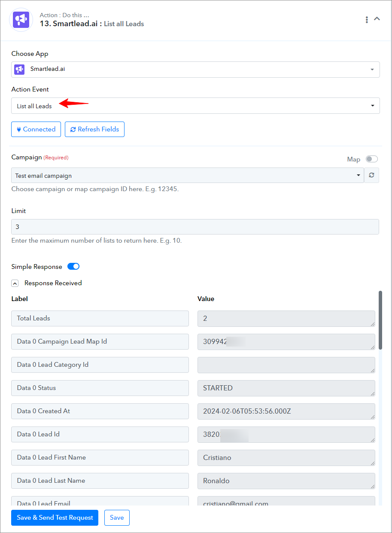The width and height of the screenshot is (392, 533).
Task: Open the three-dot step options menu
Action: click(x=367, y=20)
